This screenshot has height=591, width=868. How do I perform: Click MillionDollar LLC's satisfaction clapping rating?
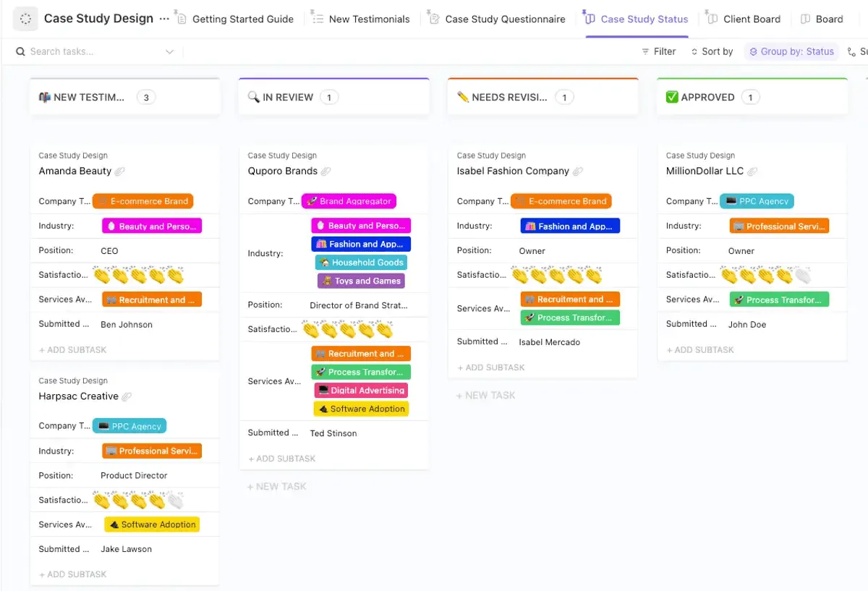[766, 275]
